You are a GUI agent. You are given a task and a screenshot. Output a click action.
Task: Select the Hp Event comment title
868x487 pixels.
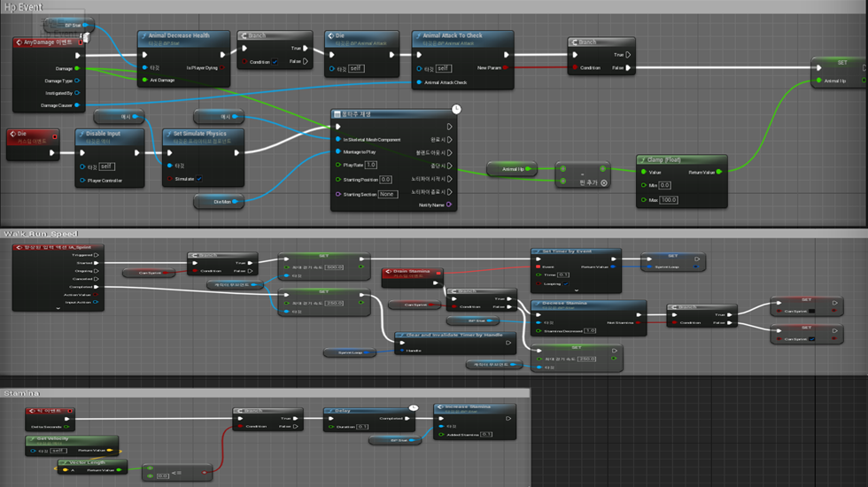(23, 7)
